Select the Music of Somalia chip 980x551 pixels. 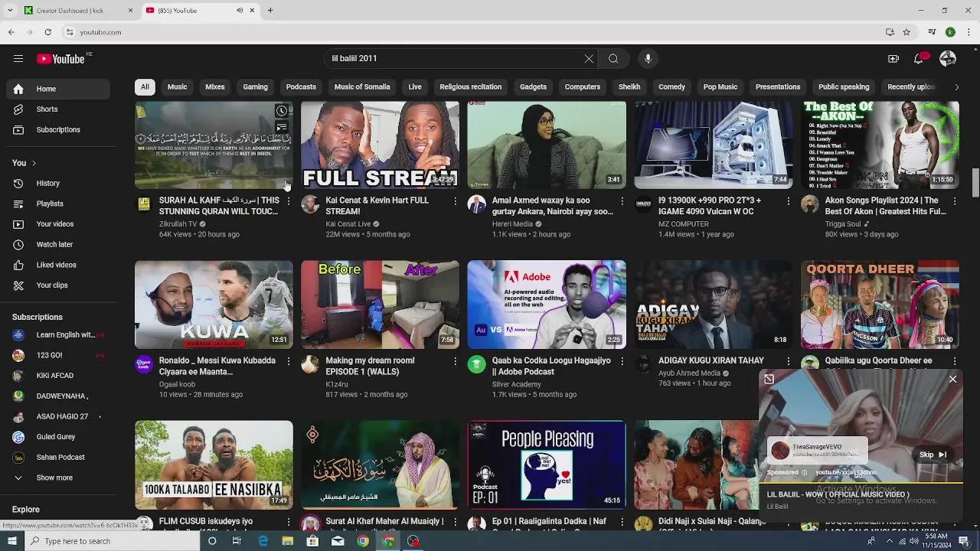[362, 86]
